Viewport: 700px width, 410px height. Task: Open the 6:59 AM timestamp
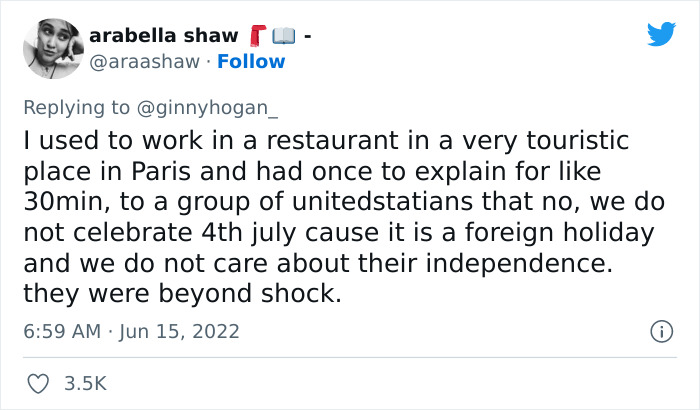(x=62, y=331)
